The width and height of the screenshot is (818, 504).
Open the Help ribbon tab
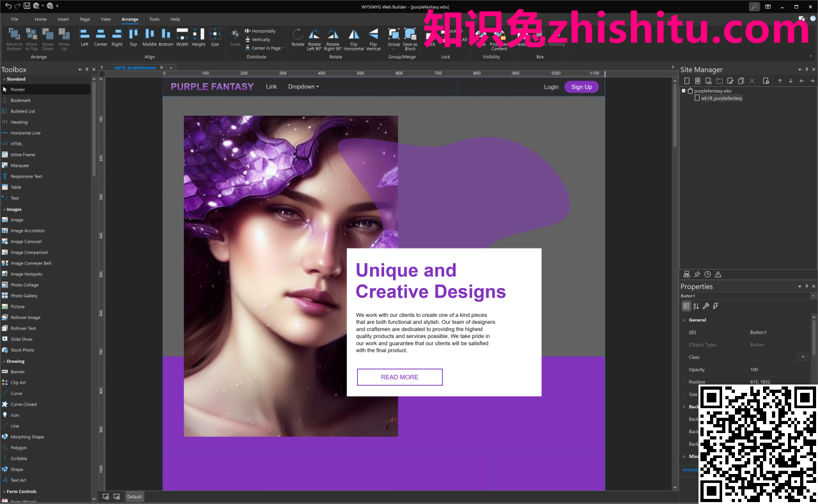(x=175, y=19)
